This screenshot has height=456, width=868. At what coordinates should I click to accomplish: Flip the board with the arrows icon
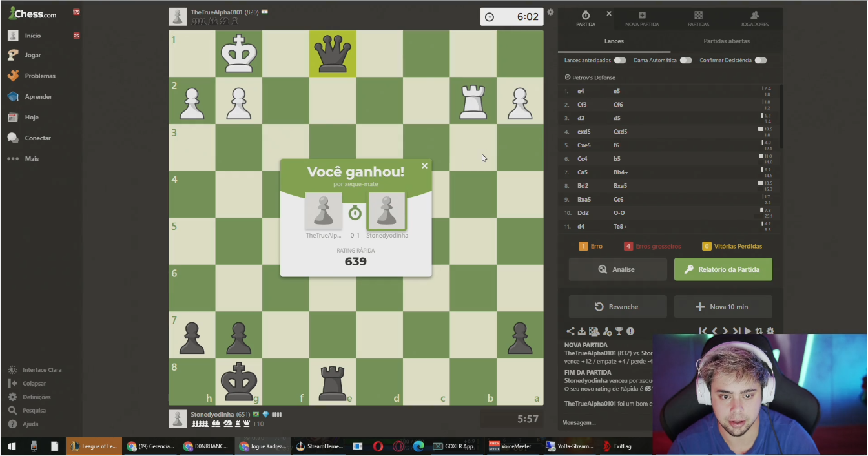point(759,331)
